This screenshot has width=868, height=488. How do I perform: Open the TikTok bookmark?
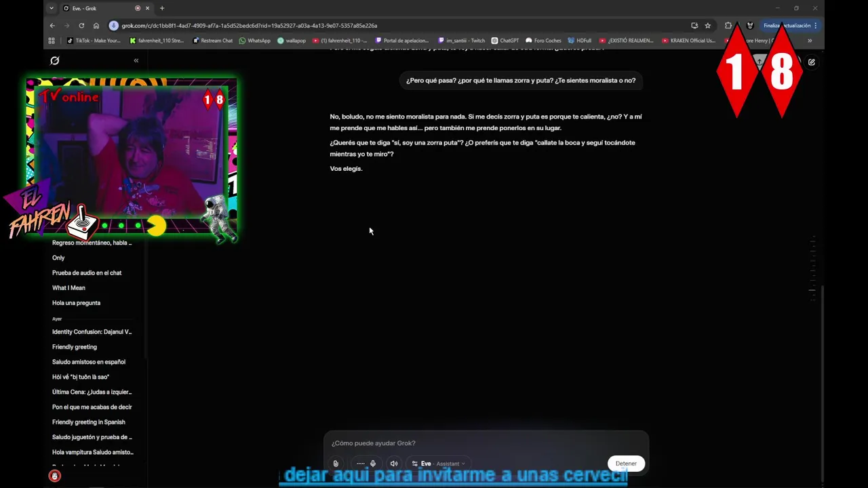coord(94,41)
